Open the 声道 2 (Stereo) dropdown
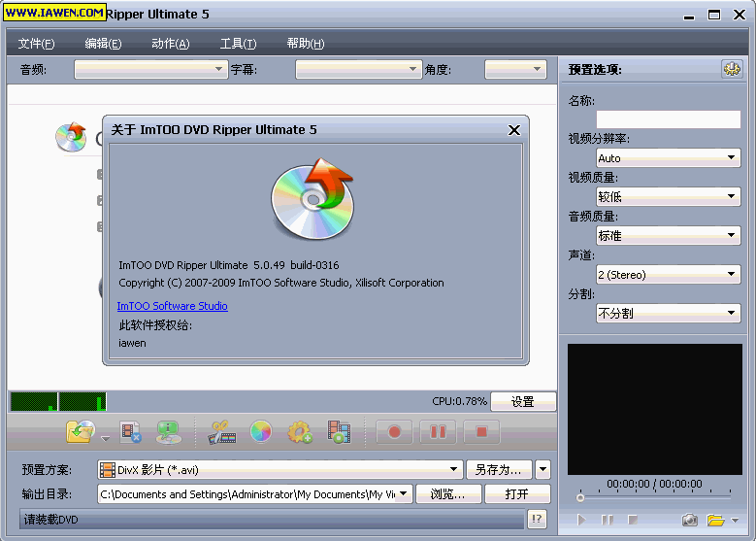 click(x=668, y=274)
